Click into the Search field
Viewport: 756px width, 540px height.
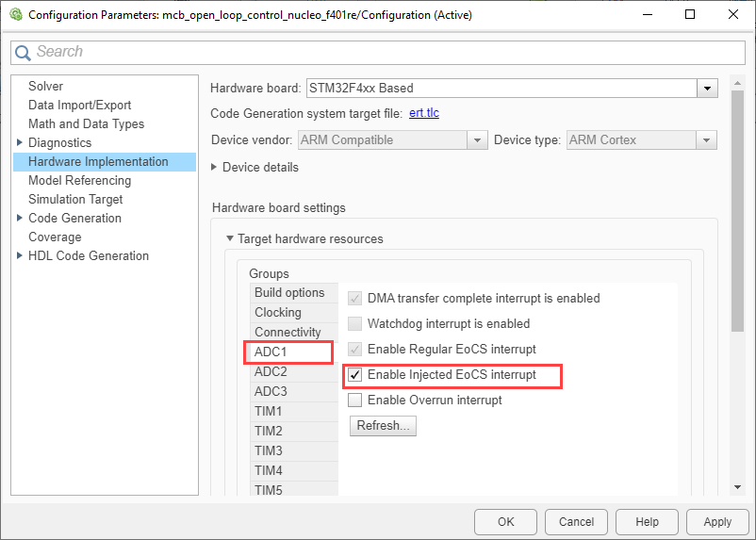click(x=377, y=53)
